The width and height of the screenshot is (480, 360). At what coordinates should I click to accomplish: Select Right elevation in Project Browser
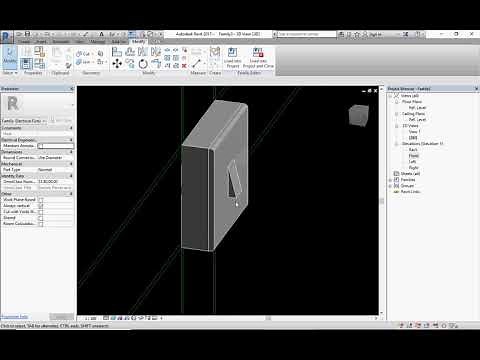(x=414, y=168)
